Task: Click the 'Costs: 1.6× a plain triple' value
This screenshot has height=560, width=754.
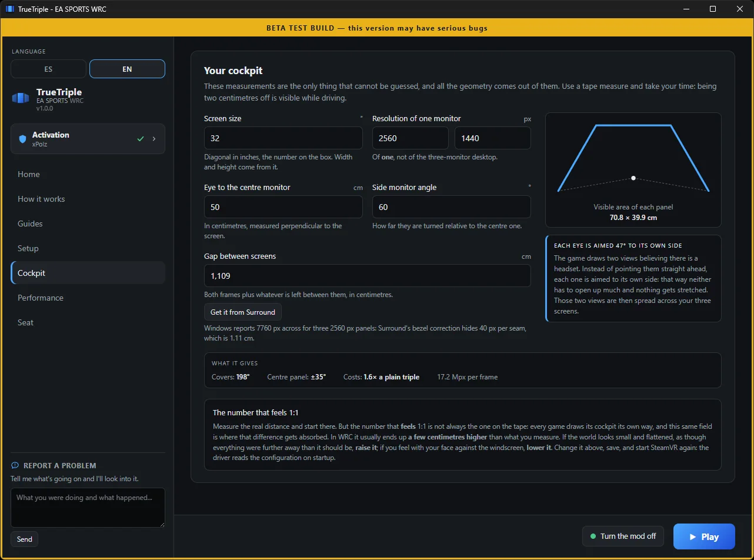Action: tap(382, 377)
